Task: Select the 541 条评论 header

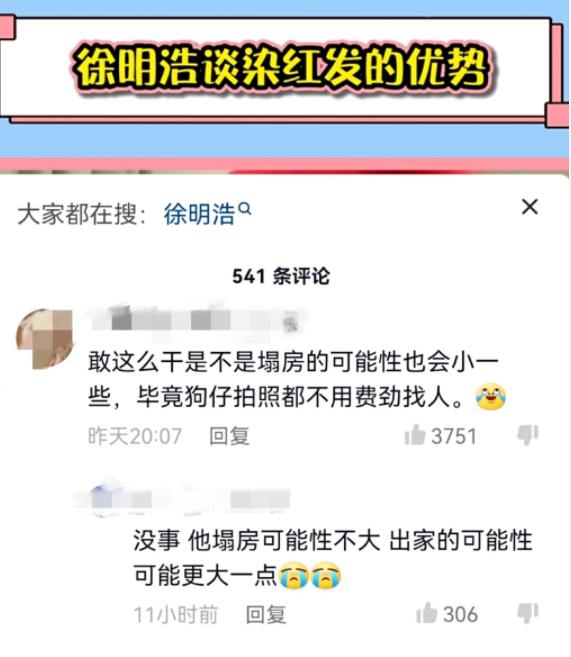Action: [281, 276]
